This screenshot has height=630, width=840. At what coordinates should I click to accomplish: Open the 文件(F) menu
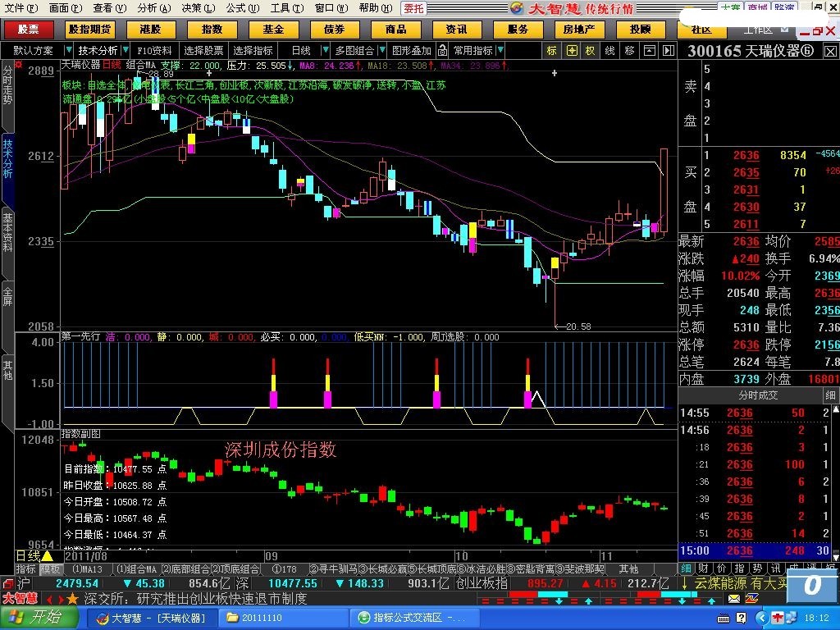click(21, 8)
